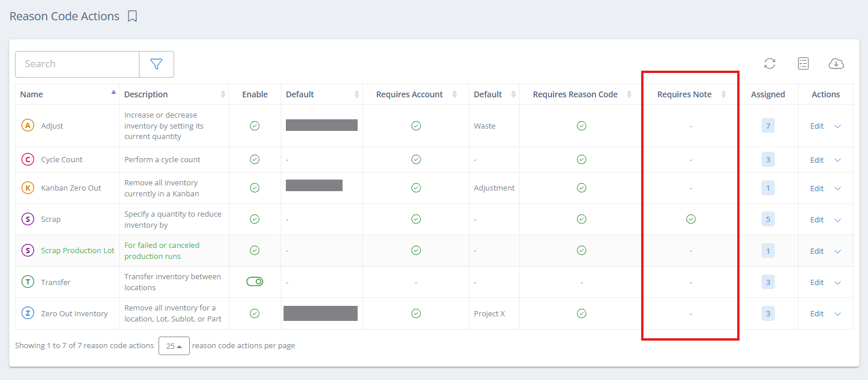The height and width of the screenshot is (380, 868).
Task: Toggle Requires Reason Code for Adjust
Action: point(582,126)
